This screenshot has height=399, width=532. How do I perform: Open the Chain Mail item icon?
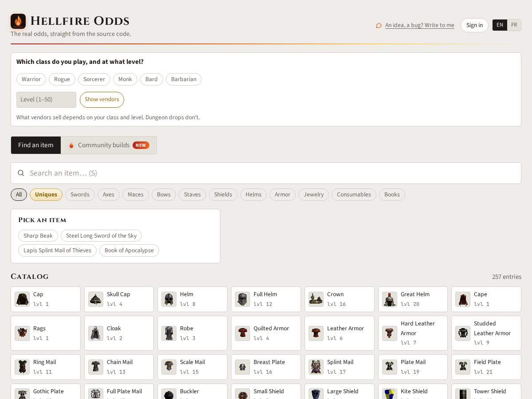tap(96, 367)
